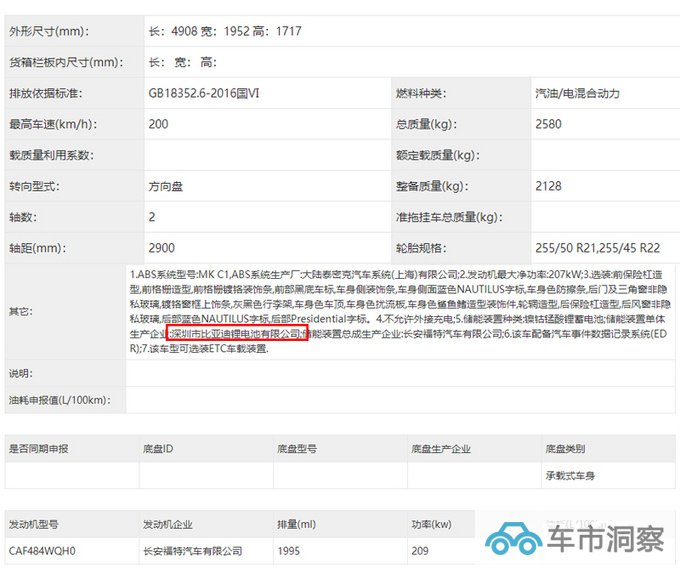Click the 深圳市比亚迪锂电池有限公司 text
This screenshot has width=680, height=573.
click(235, 334)
